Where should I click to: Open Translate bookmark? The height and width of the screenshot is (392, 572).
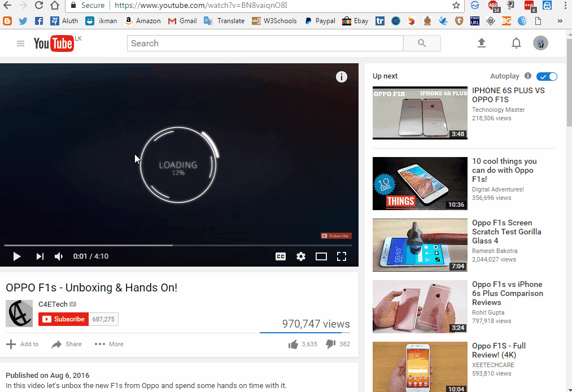point(224,21)
